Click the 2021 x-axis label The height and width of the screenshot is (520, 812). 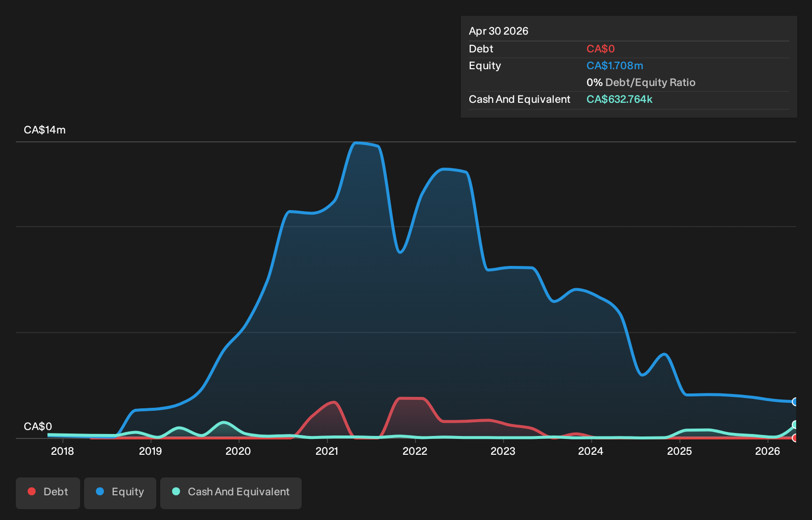pyautogui.click(x=327, y=451)
